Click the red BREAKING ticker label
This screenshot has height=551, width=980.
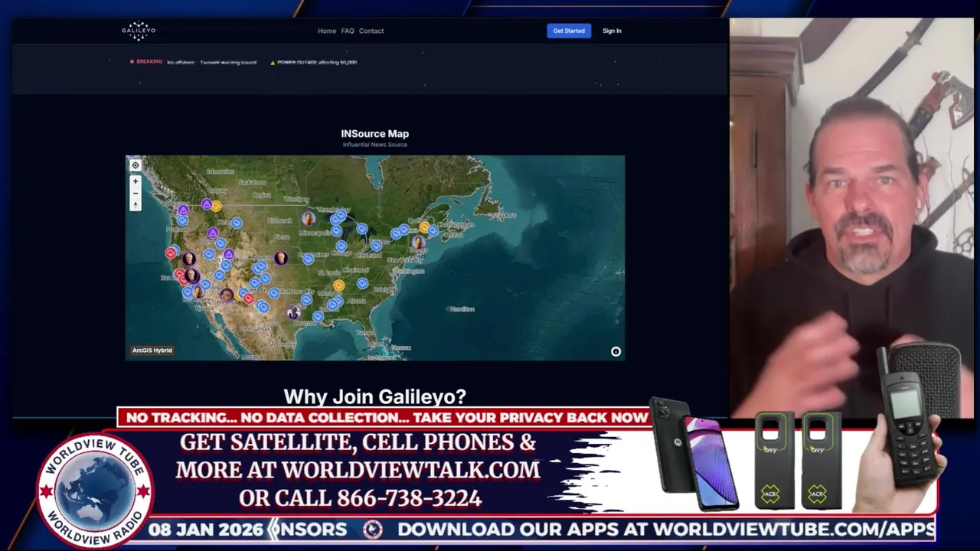point(146,61)
